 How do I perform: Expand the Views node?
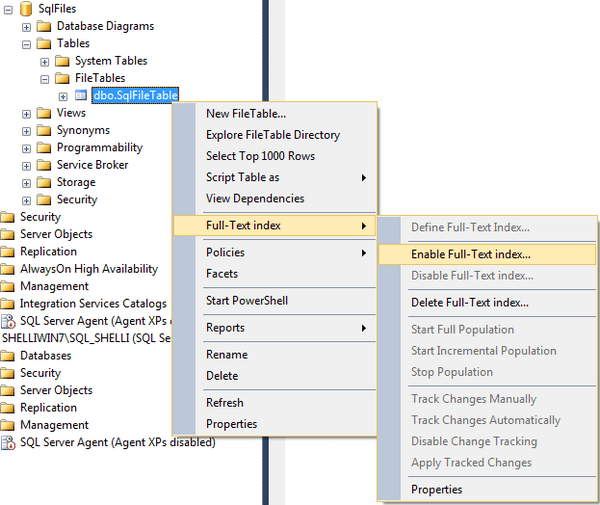click(26, 114)
